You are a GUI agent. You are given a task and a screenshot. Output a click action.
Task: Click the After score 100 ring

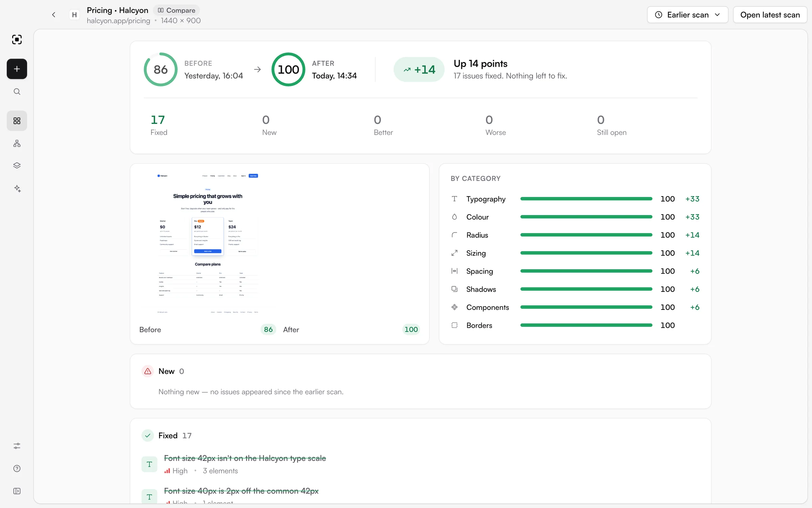coord(288,69)
